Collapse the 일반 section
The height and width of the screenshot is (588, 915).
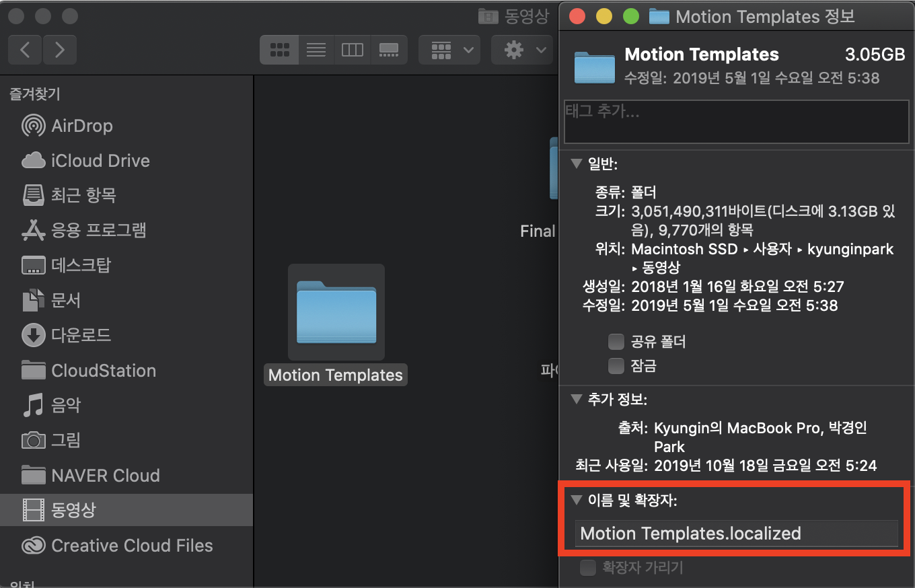576,163
